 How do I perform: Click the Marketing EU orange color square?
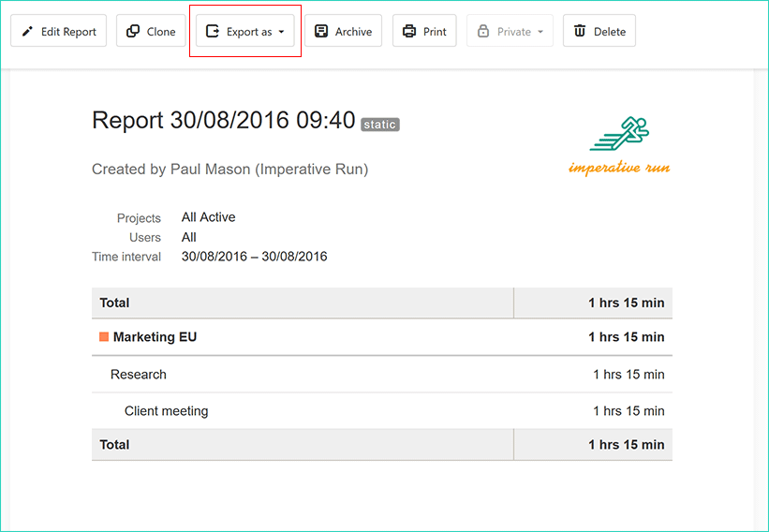coord(104,336)
